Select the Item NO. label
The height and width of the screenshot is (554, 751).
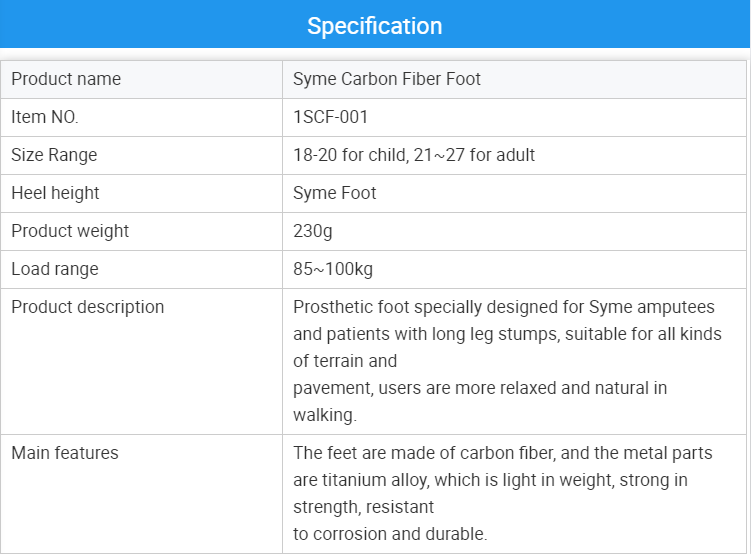point(45,117)
